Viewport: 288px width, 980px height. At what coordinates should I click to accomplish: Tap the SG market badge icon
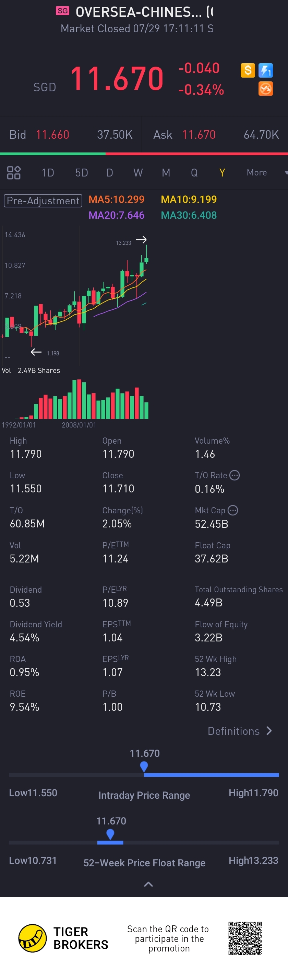pyautogui.click(x=62, y=11)
